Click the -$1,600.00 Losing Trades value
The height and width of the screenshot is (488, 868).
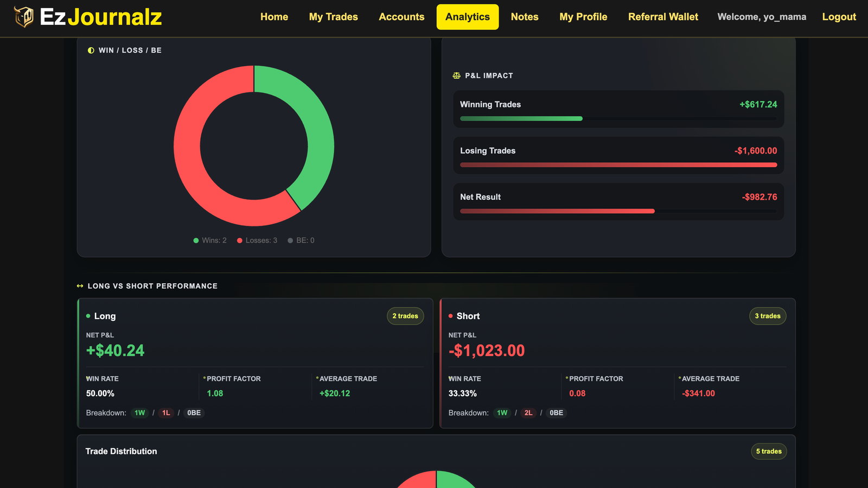[x=756, y=151]
